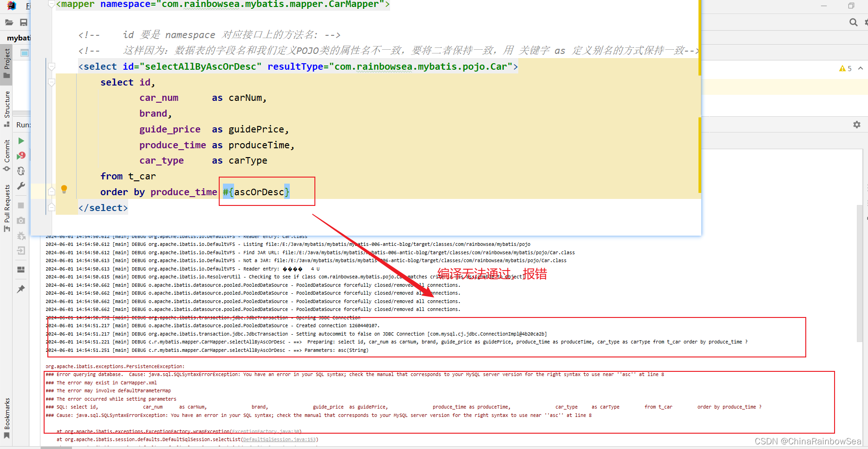Viewport: 868px width, 449px height.
Task: Open Run panel gear options
Action: [856, 125]
